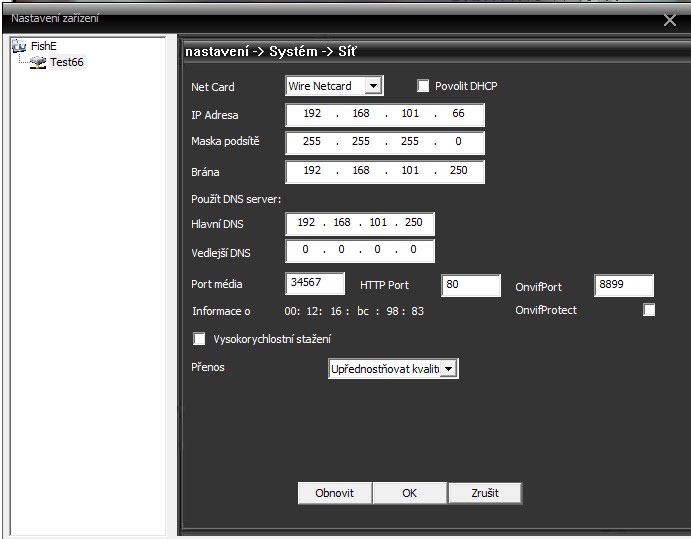Click the 'Přenos' label
The width and height of the screenshot is (691, 539).
coord(208,367)
